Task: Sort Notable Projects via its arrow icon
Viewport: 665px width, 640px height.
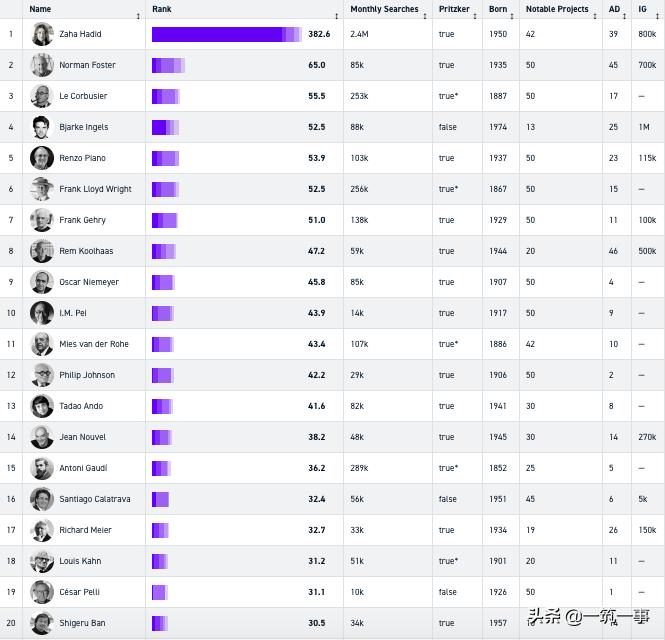Action: (595, 16)
